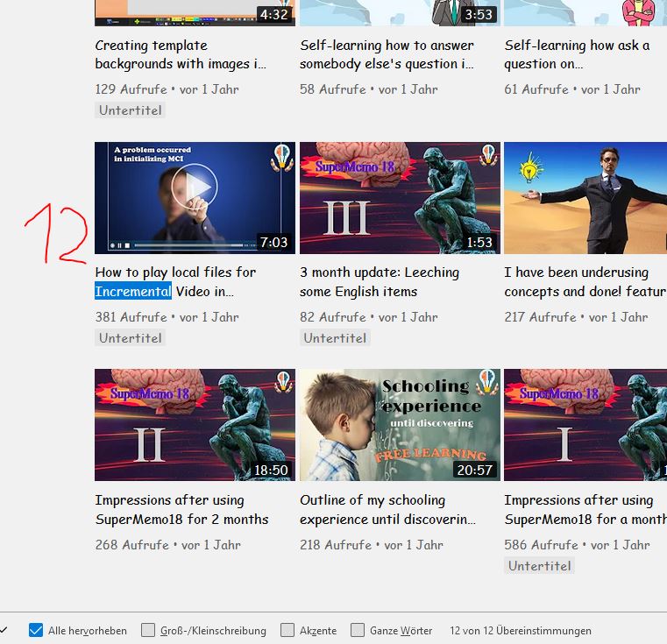Click the '268 Aufrufe • vor 1 Jahr' text
667x644 pixels.
click(x=168, y=544)
